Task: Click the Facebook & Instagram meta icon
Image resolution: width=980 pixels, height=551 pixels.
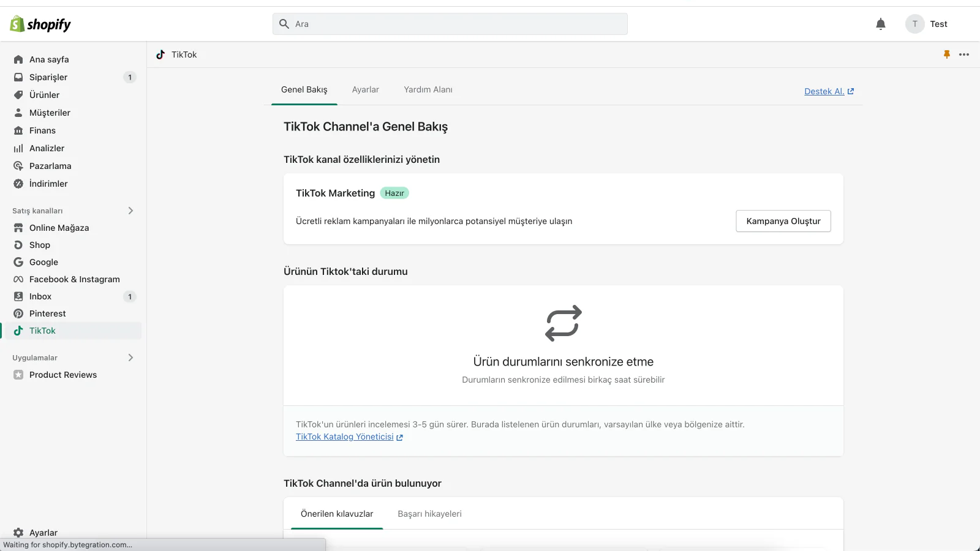Action: (18, 279)
